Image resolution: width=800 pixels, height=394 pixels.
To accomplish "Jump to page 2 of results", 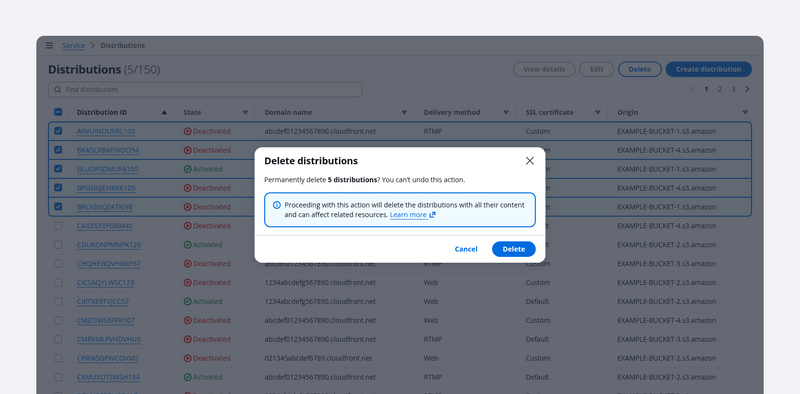I will click(x=720, y=89).
